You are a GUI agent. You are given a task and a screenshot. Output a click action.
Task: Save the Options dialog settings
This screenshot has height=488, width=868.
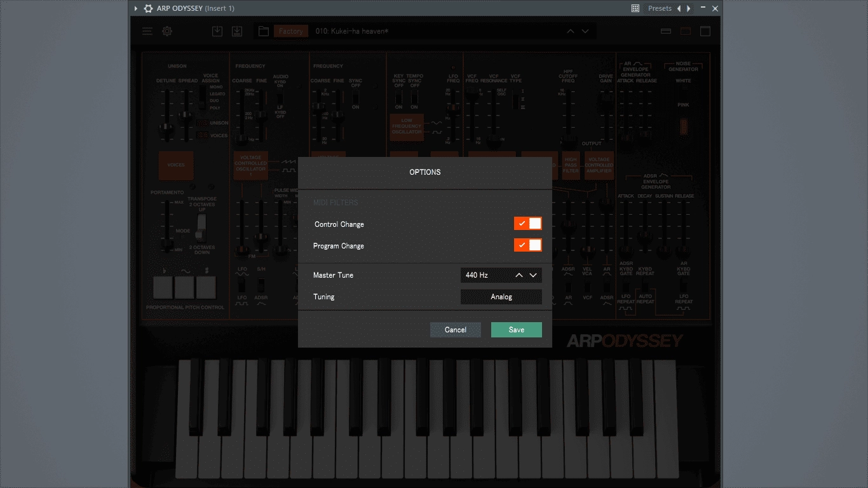(517, 330)
